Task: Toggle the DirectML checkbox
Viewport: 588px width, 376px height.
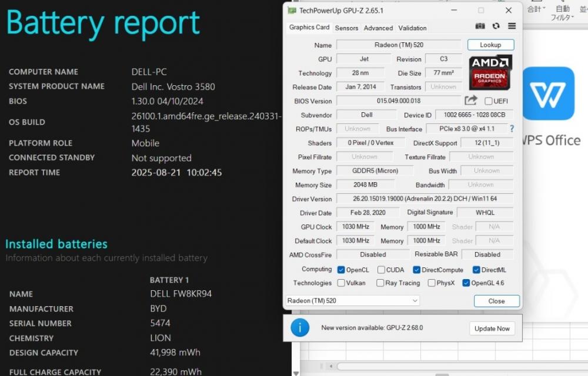Action: pos(476,270)
